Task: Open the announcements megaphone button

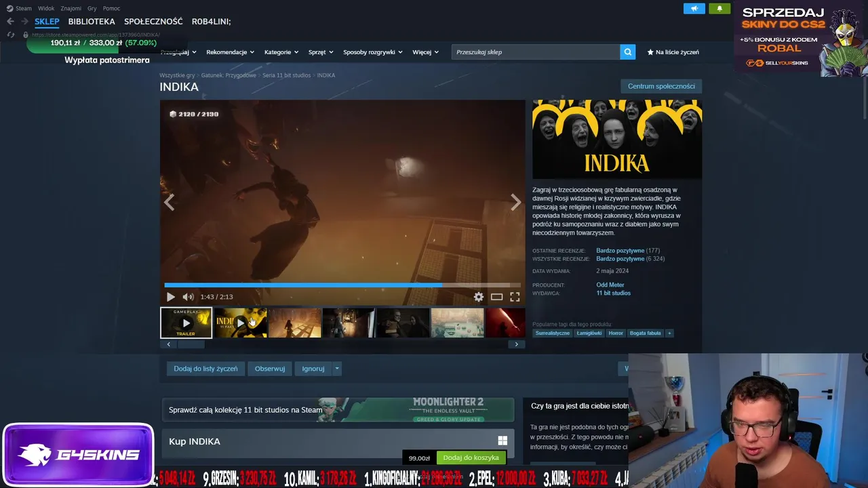Action: pos(694,8)
